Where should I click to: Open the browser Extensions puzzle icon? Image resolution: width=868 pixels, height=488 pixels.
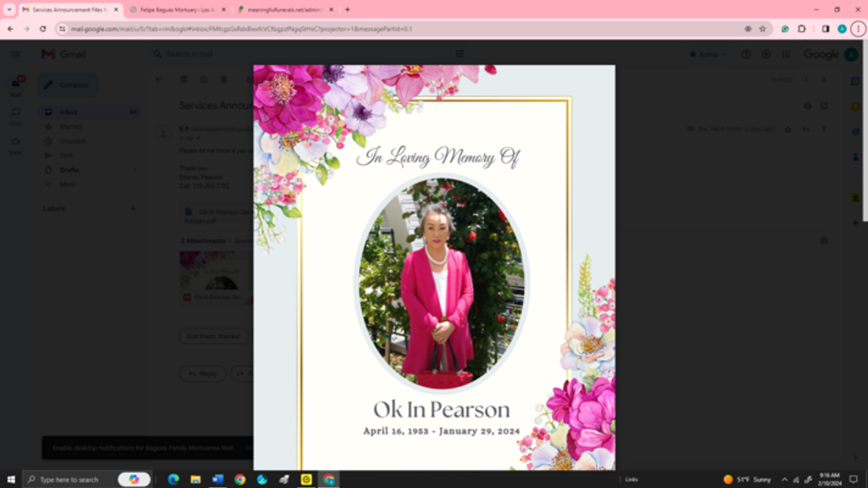(x=802, y=29)
